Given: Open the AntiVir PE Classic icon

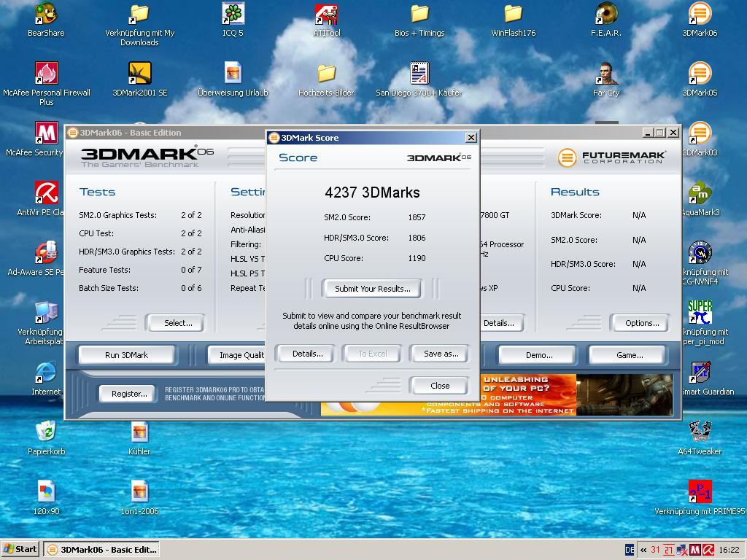Looking at the screenshot, I should [46, 192].
